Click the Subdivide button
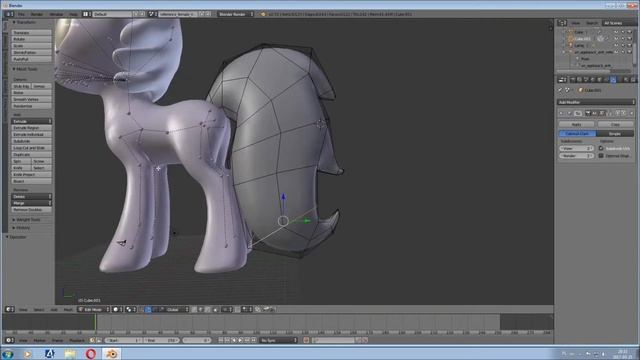The image size is (640, 360). (31, 141)
